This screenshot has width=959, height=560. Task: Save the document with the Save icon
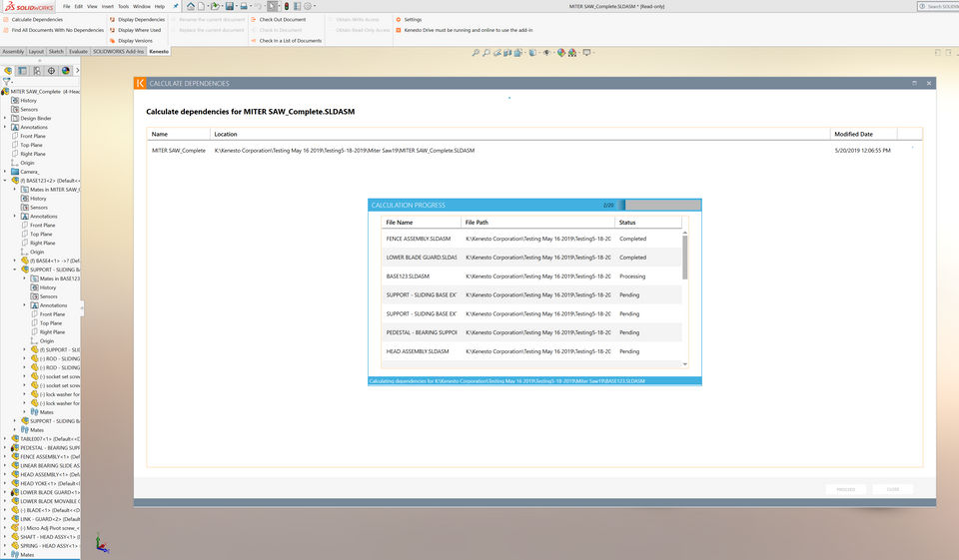[230, 6]
